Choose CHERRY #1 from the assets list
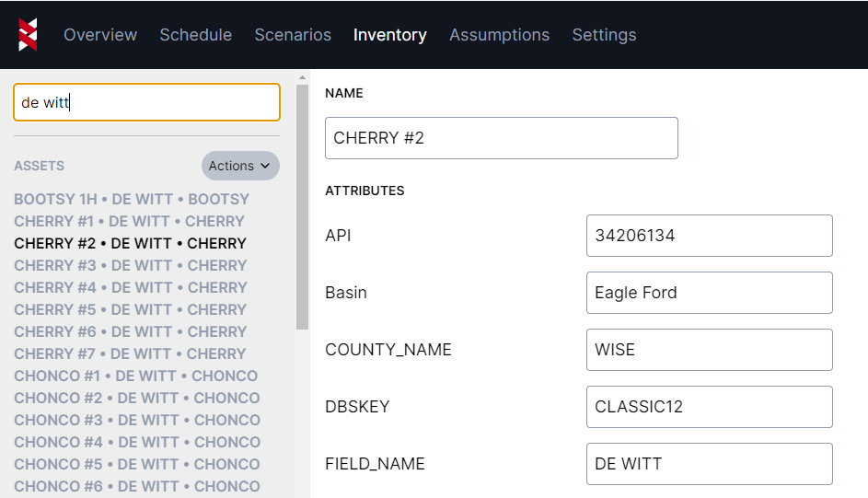 [129, 221]
